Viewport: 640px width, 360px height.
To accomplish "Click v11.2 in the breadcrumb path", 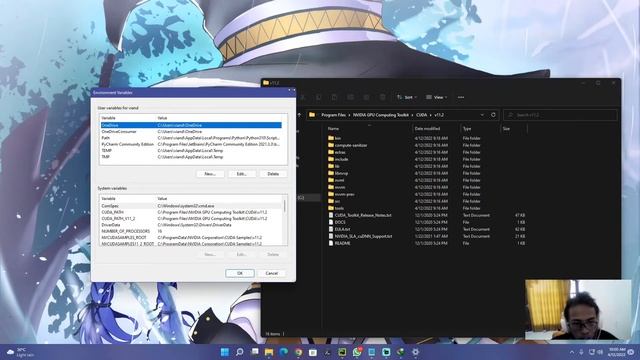I will click(439, 115).
